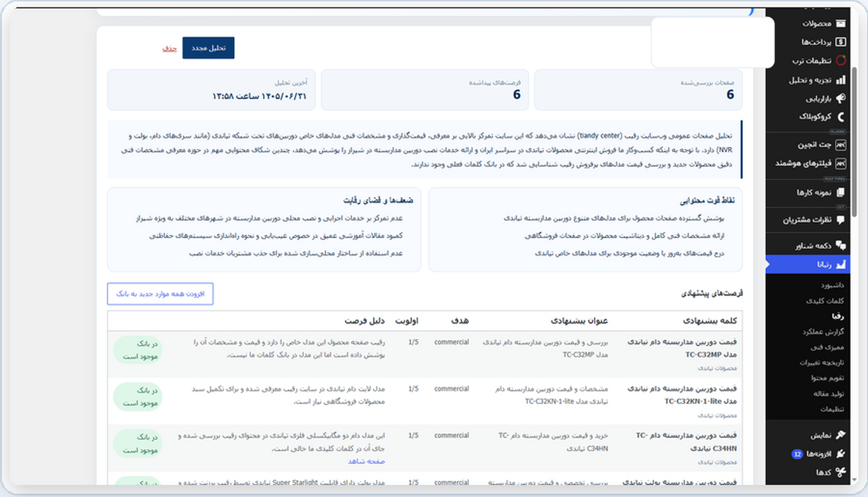Open the تنظیمات ترب red circle icon
The width and height of the screenshot is (868, 497).
tap(841, 60)
